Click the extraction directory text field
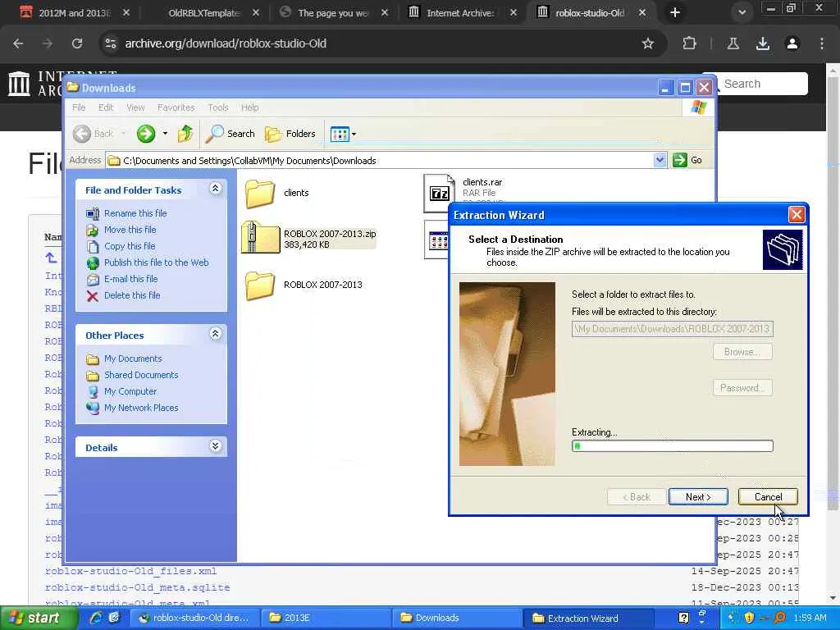The height and width of the screenshot is (630, 840). point(673,328)
